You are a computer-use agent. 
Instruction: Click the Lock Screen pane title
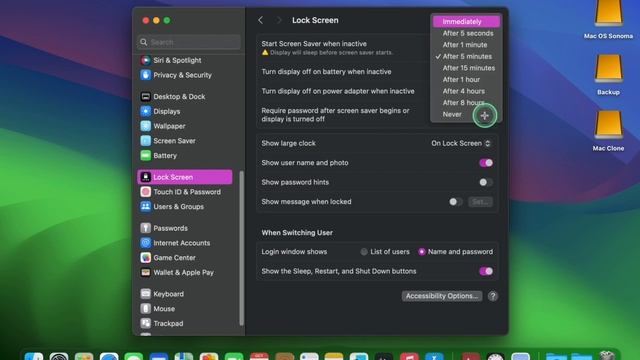(315, 20)
